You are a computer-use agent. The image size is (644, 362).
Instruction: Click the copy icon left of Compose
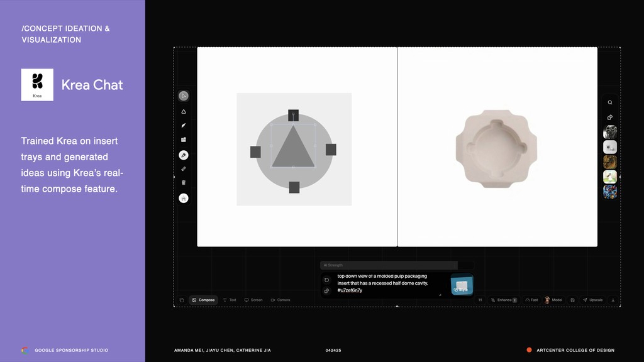(182, 300)
